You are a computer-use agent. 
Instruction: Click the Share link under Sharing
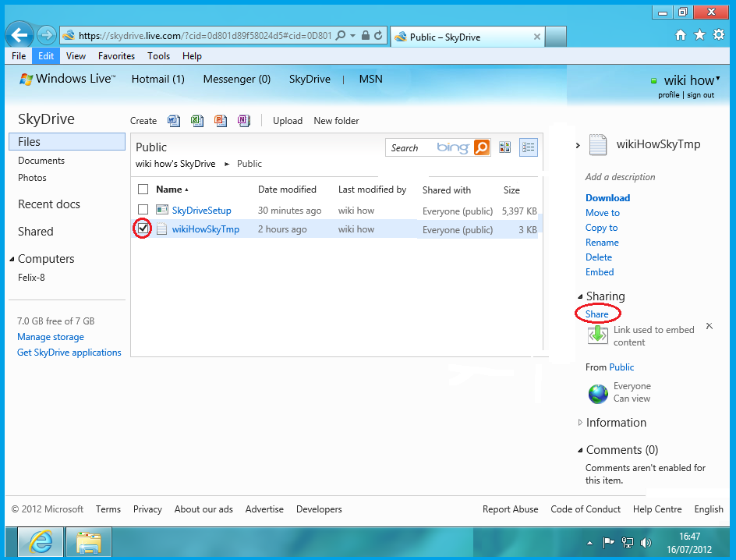(x=596, y=314)
